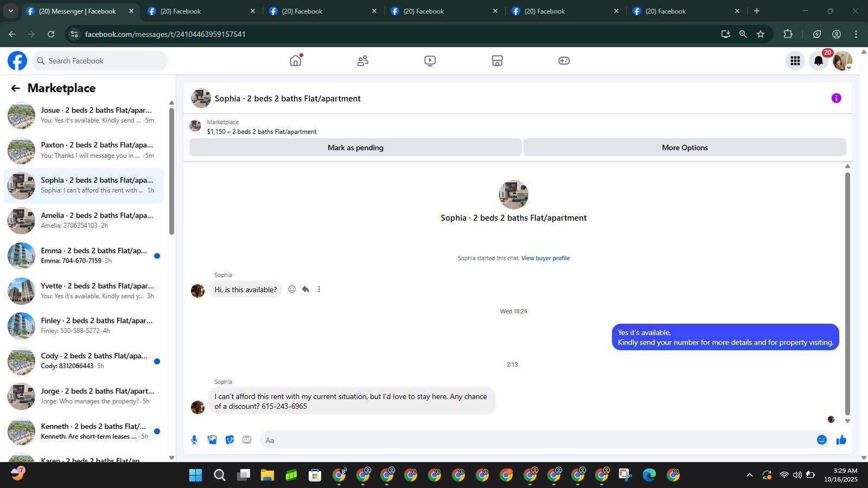
Task: Click the listing thumbnail beside $1,150 price
Action: pos(195,126)
